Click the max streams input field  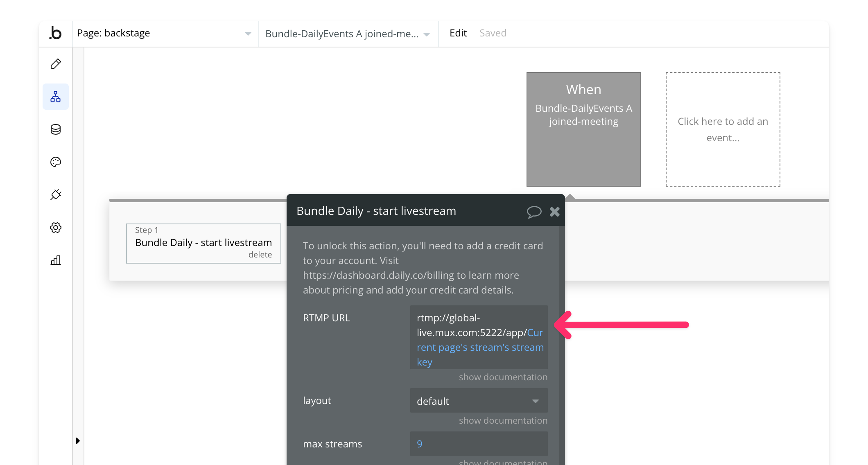coord(478,444)
